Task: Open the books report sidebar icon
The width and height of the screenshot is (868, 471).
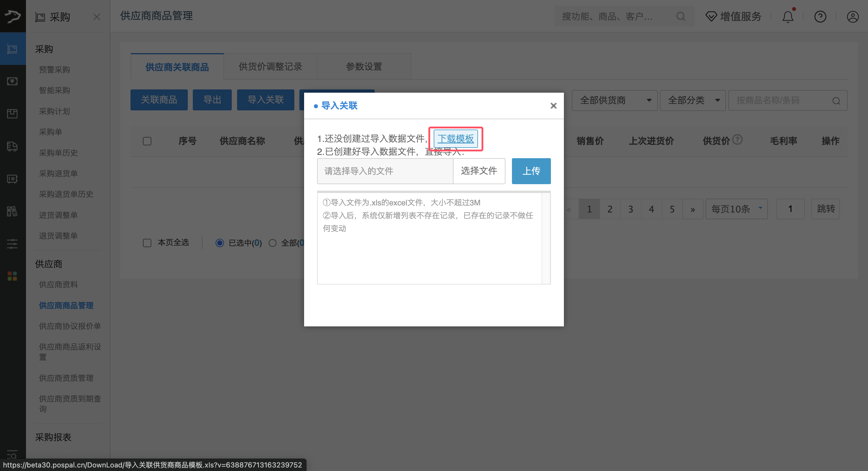Action: pos(12,211)
